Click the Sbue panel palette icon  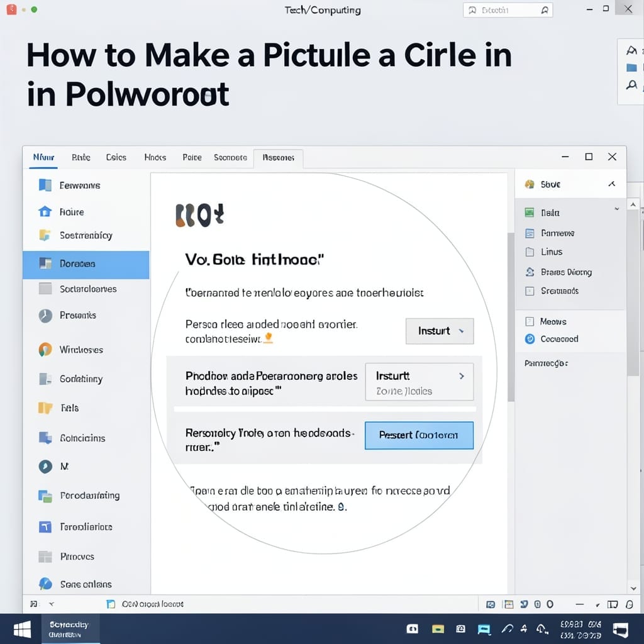[x=530, y=184]
